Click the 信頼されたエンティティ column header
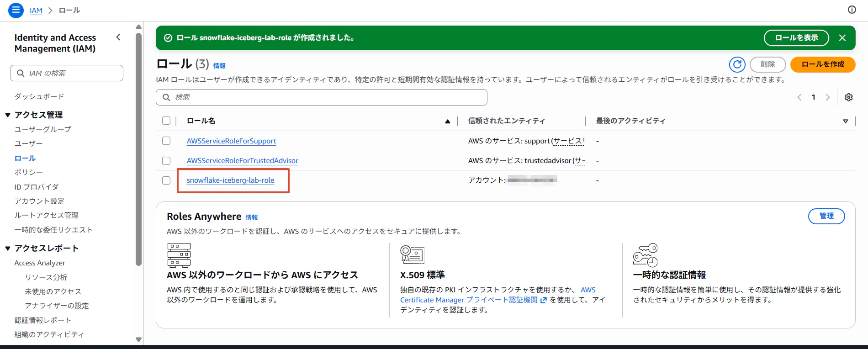 (x=507, y=121)
